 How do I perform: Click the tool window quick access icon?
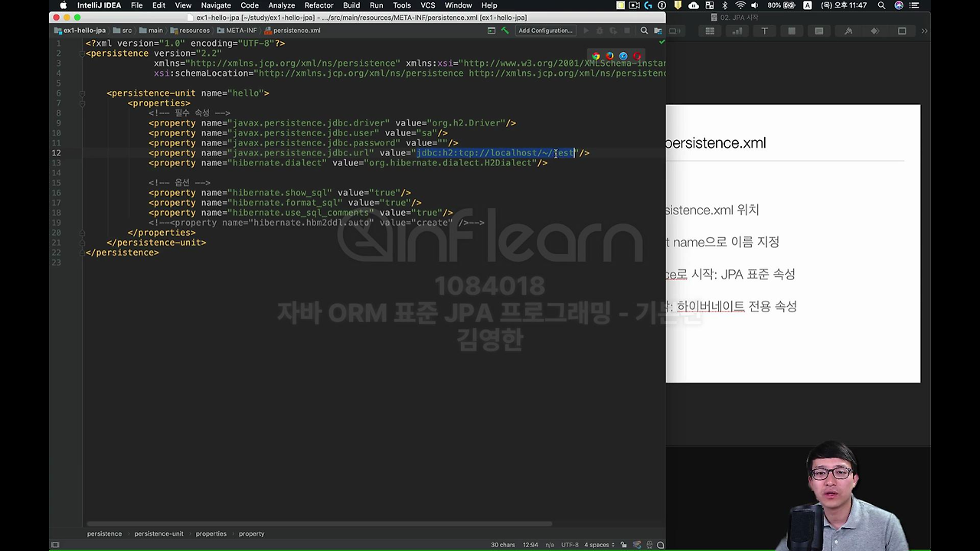click(x=55, y=545)
